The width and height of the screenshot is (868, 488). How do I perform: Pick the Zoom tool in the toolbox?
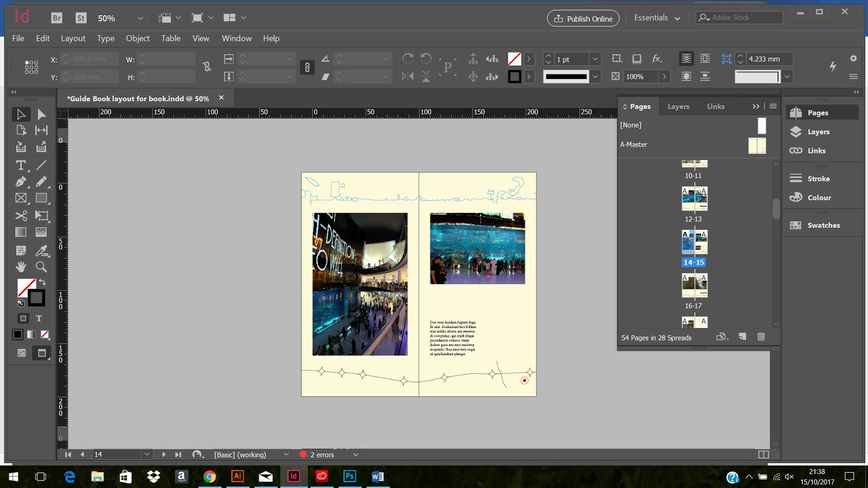click(x=41, y=267)
